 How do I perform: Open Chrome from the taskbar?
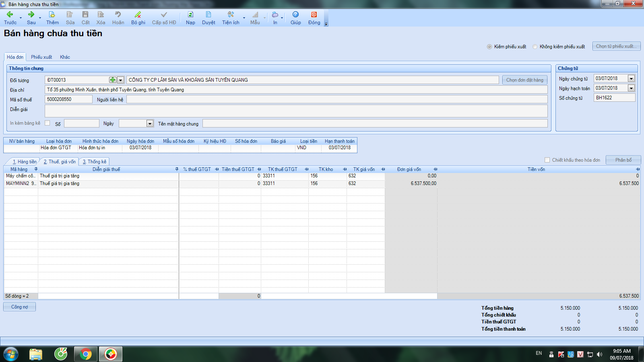(85, 354)
